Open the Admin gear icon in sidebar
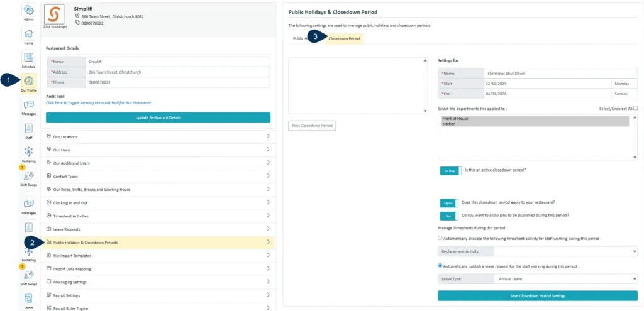This screenshot has width=644, height=311. click(29, 11)
